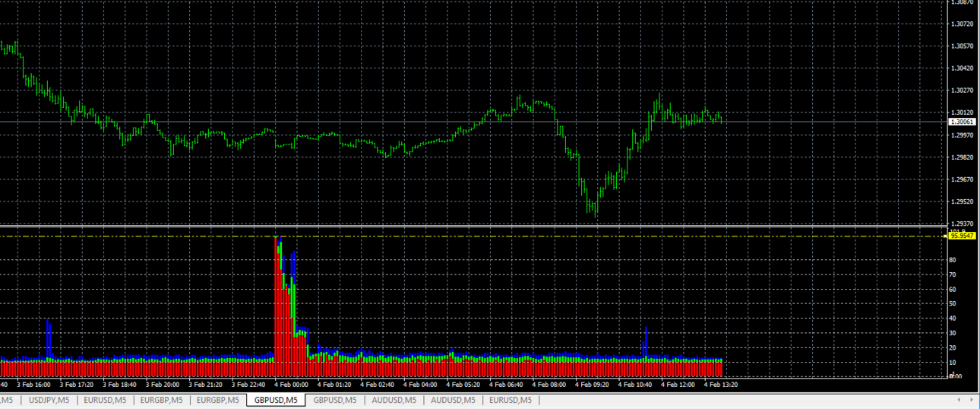Image resolution: width=980 pixels, height=409 pixels.
Task: Switch to the AUDUSD,M5 tab following GBPUSD,M5
Action: tap(394, 400)
